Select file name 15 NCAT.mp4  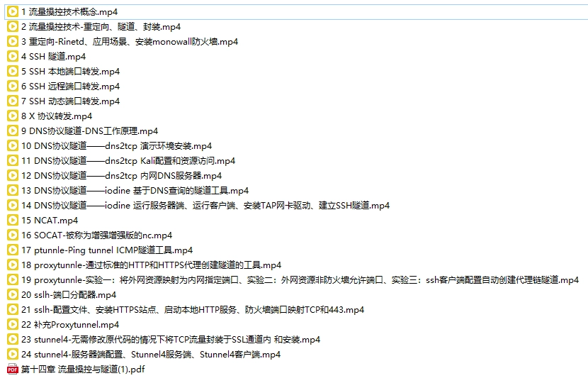(50, 221)
